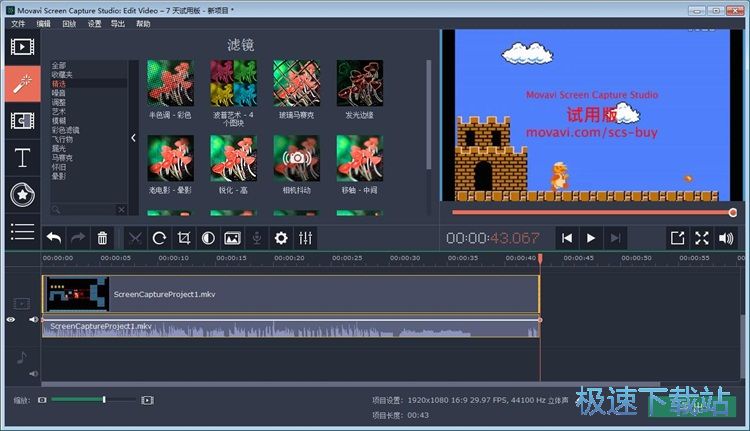The image size is (750, 431).
Task: Expand the more tools list icon
Action: tap(22, 231)
